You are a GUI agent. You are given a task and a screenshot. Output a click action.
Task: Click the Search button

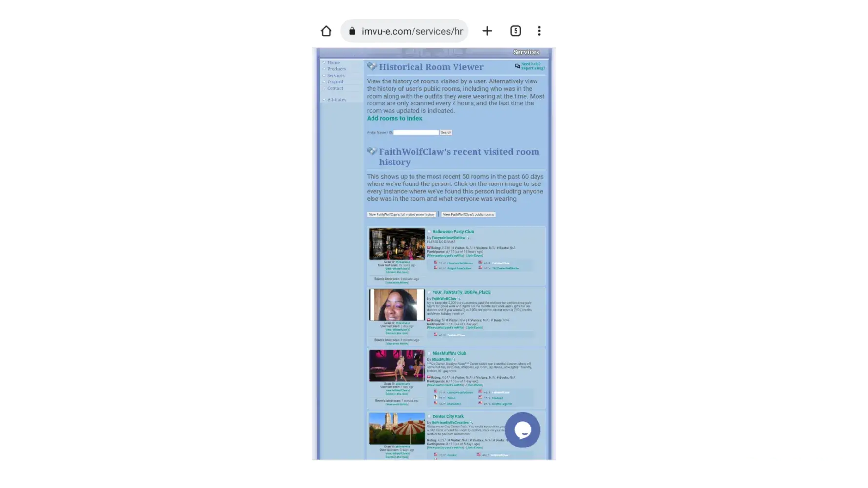click(x=446, y=132)
